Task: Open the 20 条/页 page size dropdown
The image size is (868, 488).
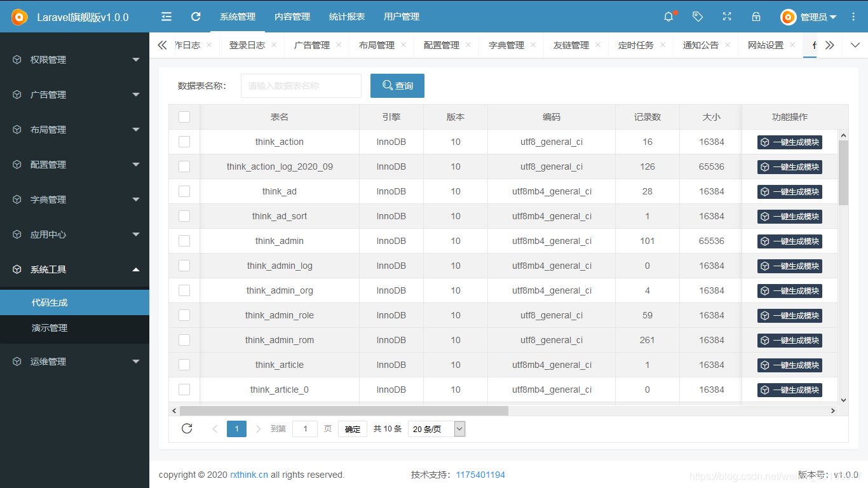Action: pos(437,429)
